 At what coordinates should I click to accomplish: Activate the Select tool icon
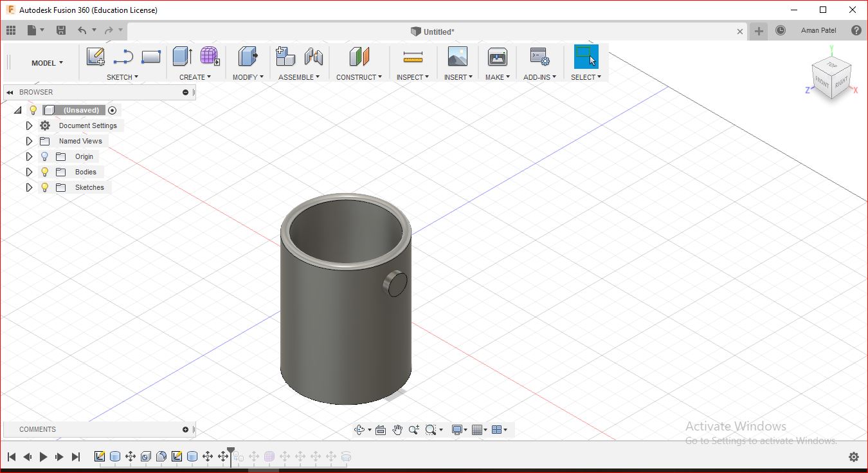(586, 57)
